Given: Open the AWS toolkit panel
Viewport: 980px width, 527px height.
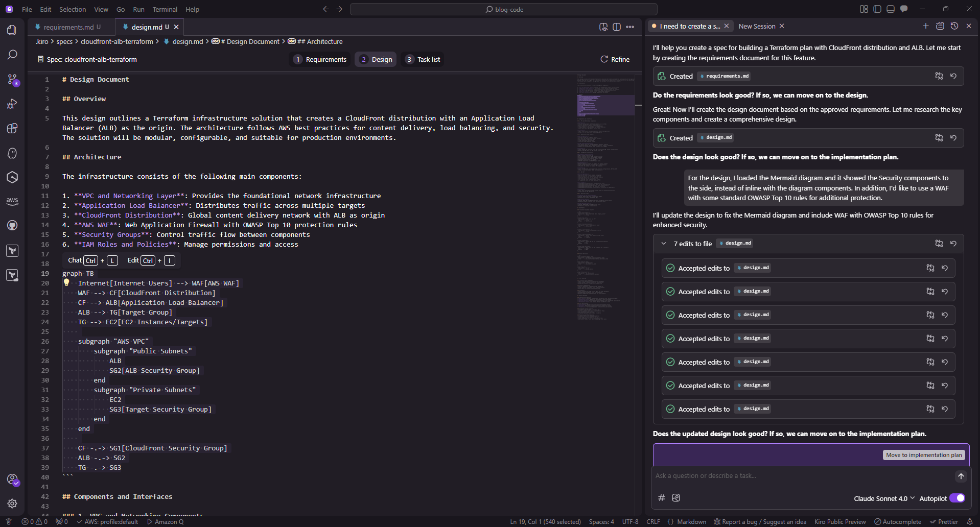Looking at the screenshot, I should pyautogui.click(x=12, y=201).
